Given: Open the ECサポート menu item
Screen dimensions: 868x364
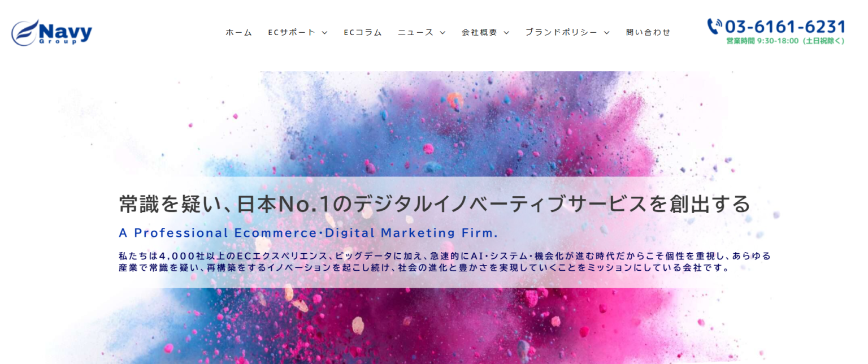Looking at the screenshot, I should pos(292,32).
